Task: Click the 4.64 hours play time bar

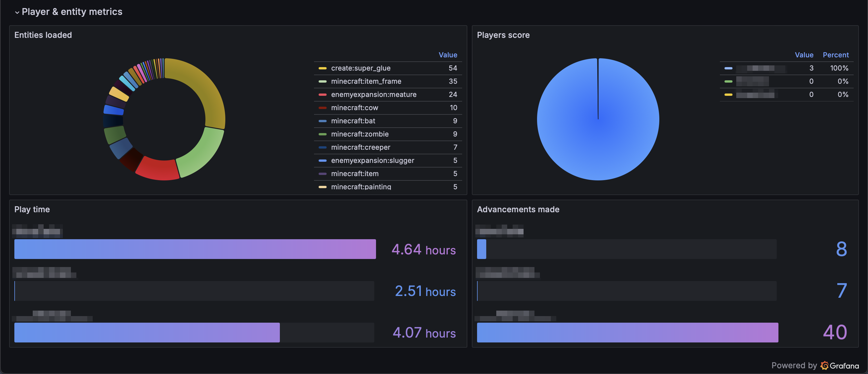Action: pyautogui.click(x=195, y=249)
